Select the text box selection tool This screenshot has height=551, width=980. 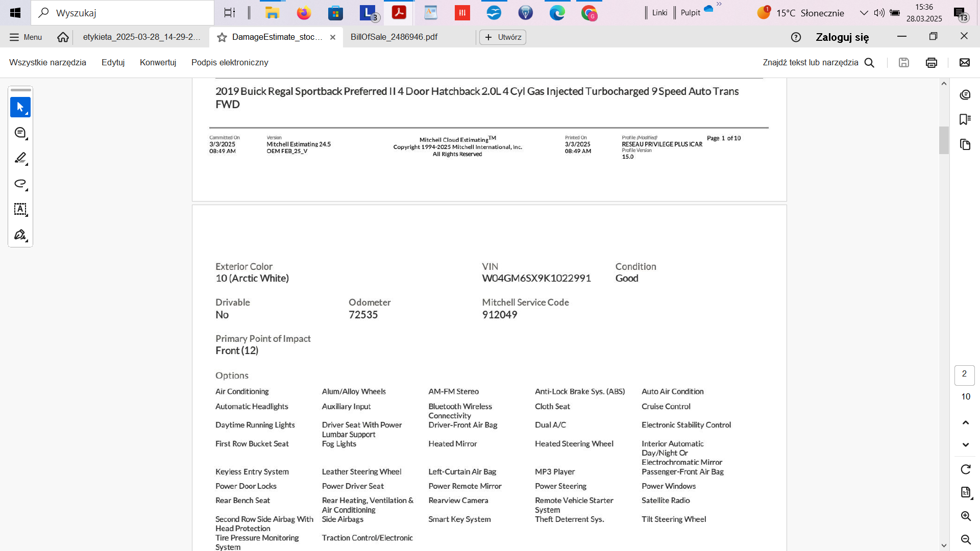[20, 209]
